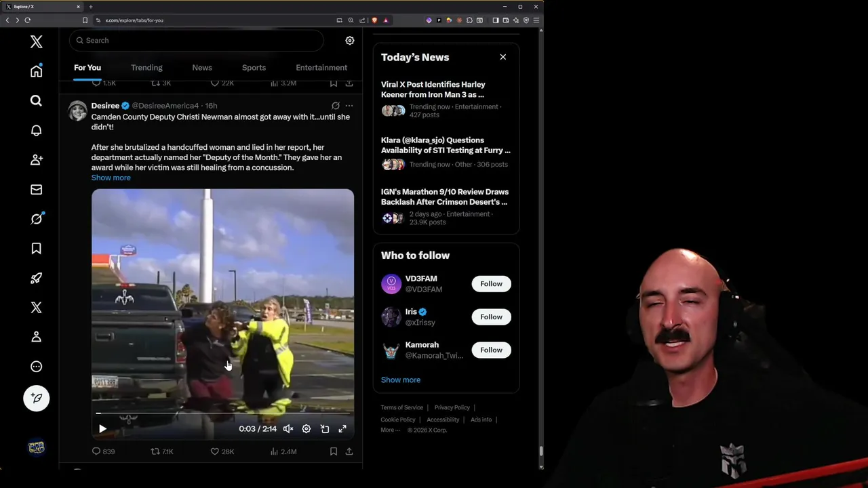Open the rocket icon in sidebar

(x=36, y=278)
